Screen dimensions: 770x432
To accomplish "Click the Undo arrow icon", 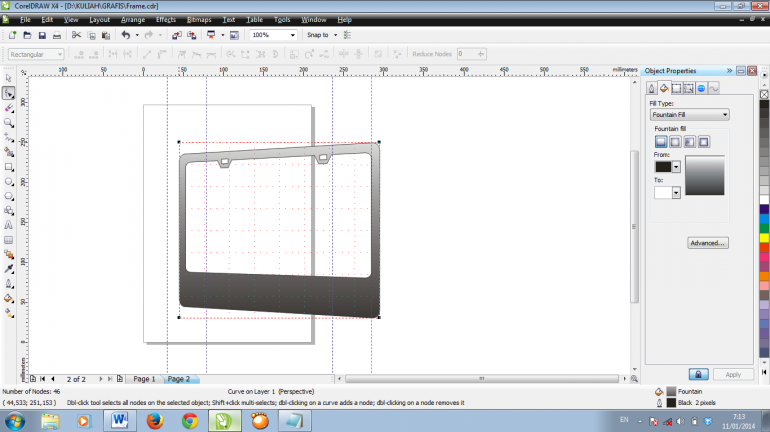I will pos(126,35).
